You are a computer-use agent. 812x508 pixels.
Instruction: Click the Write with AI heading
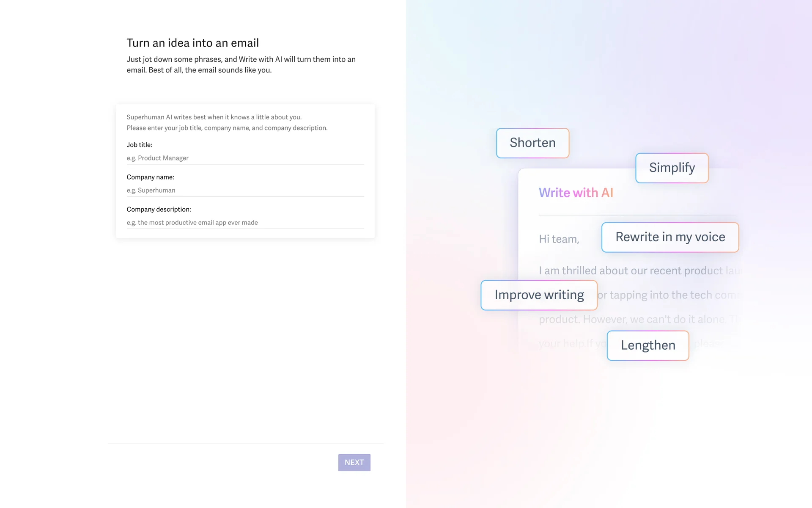(x=576, y=193)
